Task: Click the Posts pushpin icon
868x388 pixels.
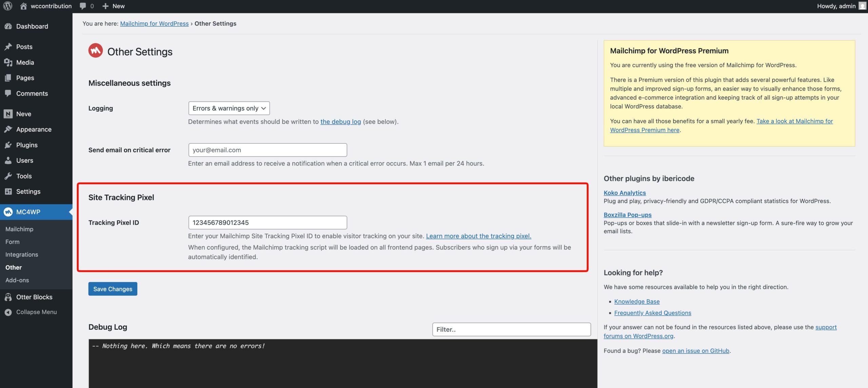Action: click(8, 47)
